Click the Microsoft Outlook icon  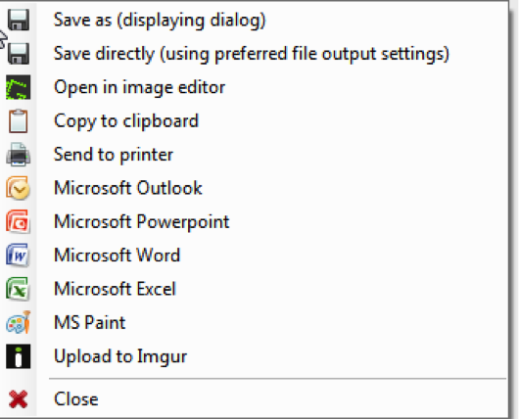pos(19,188)
